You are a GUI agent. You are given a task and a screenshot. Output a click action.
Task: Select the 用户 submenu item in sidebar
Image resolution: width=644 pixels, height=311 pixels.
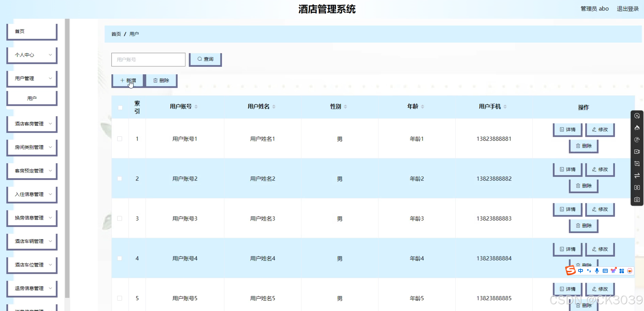click(x=32, y=98)
